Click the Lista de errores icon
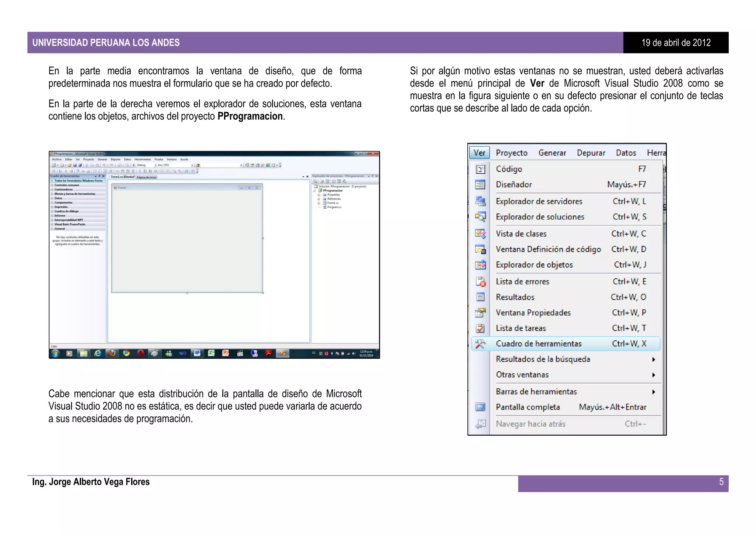This screenshot has height=535, width=756. pyautogui.click(x=480, y=282)
